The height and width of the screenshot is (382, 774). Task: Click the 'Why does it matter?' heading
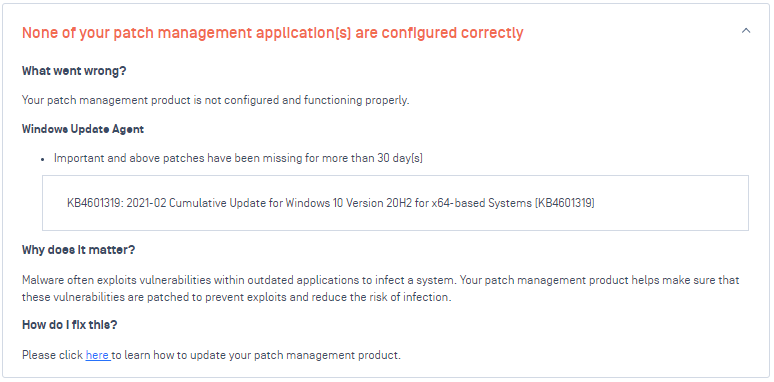pos(78,250)
